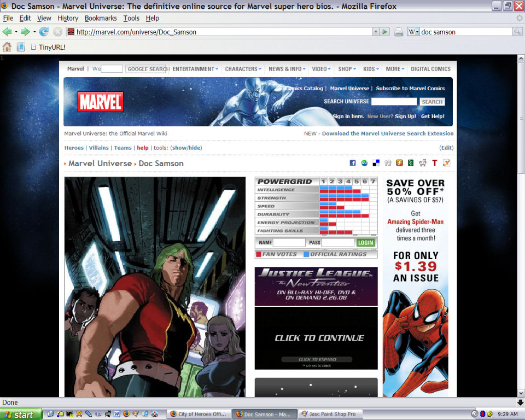Share the page on StumbleUpon
The image size is (525, 420).
364,163
